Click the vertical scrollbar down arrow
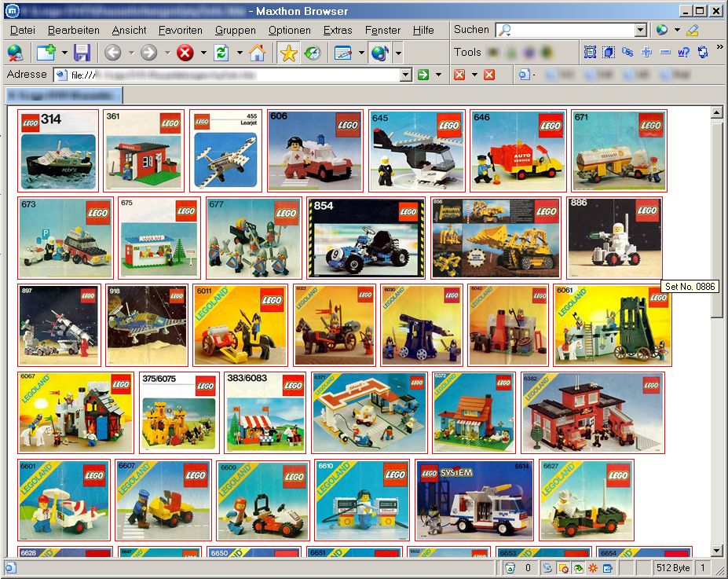 [x=716, y=550]
